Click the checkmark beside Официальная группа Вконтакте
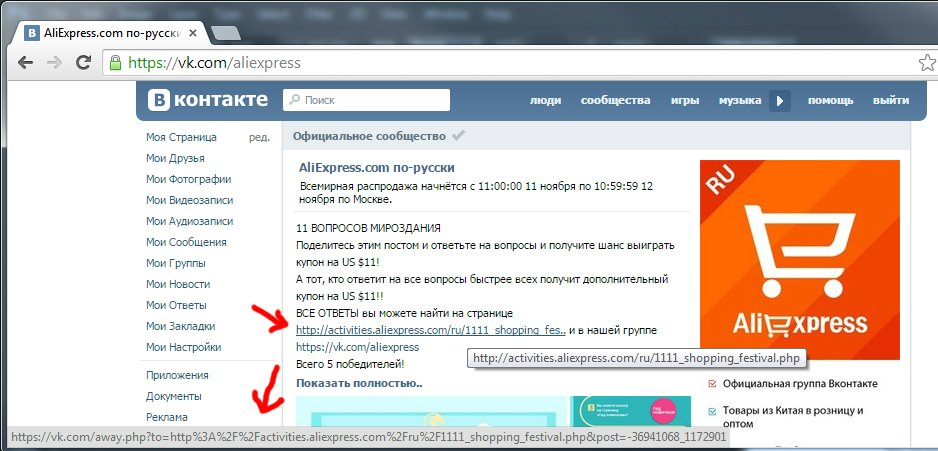Viewport: 938px width, 451px height. coord(712,383)
